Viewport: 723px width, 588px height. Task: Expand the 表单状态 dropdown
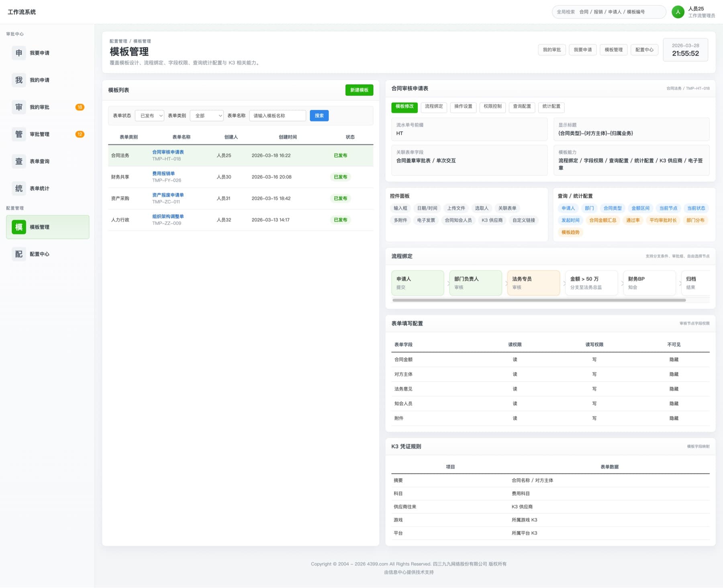149,116
